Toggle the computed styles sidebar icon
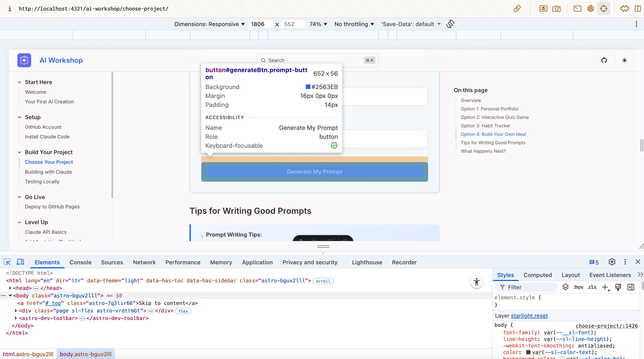Image resolution: width=644 pixels, height=359 pixels. coord(631,287)
